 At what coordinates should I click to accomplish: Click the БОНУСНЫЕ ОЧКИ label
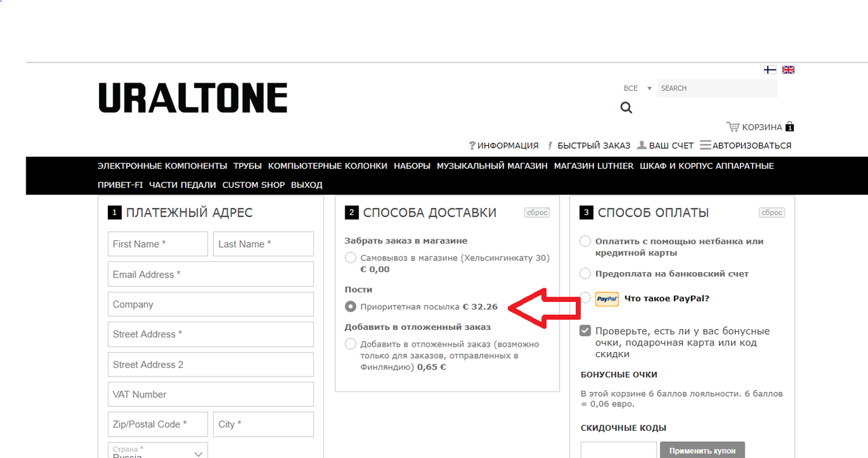[x=619, y=375]
